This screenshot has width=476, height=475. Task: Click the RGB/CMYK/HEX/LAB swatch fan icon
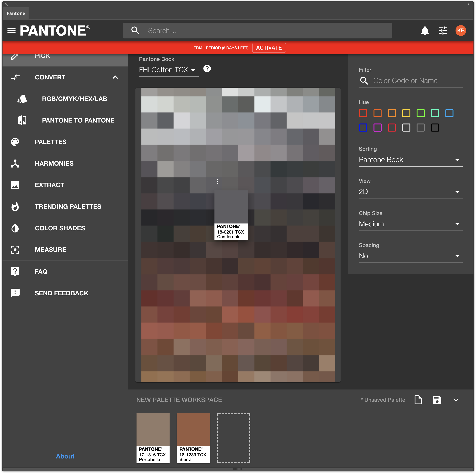[x=22, y=99]
